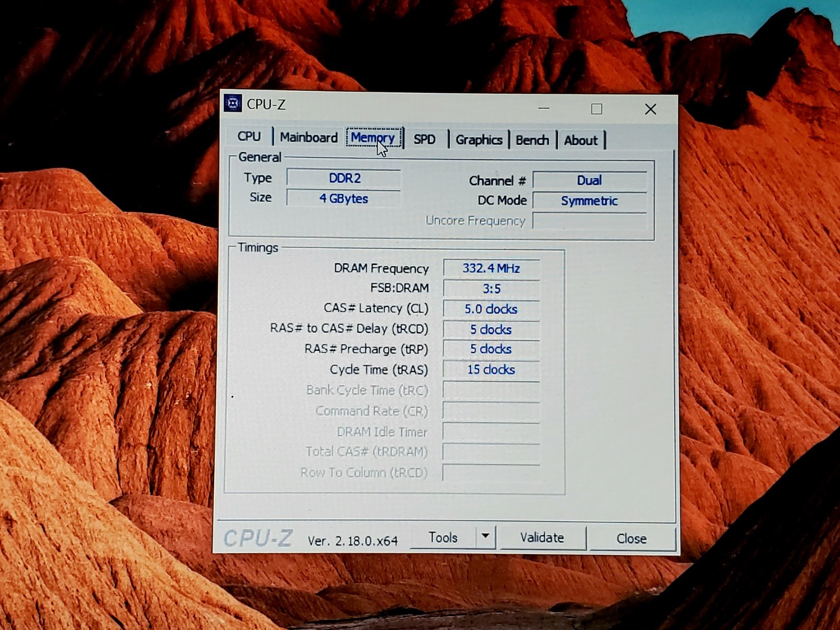
Task: Switch to the Graphics tab
Action: [479, 140]
